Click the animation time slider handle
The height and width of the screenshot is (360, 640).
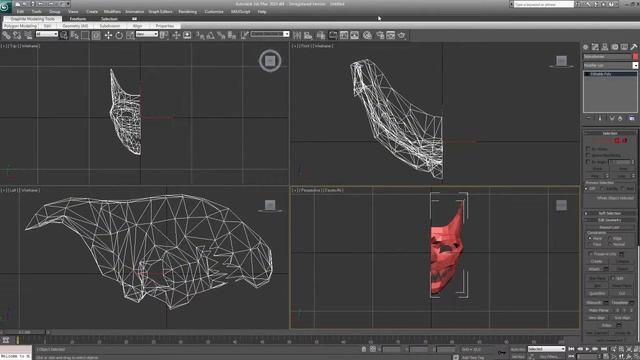click(24, 333)
